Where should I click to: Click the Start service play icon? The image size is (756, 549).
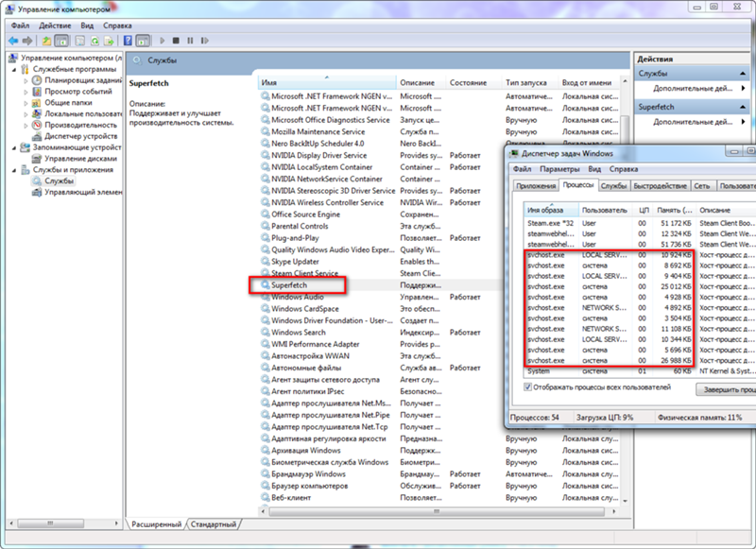tap(162, 41)
